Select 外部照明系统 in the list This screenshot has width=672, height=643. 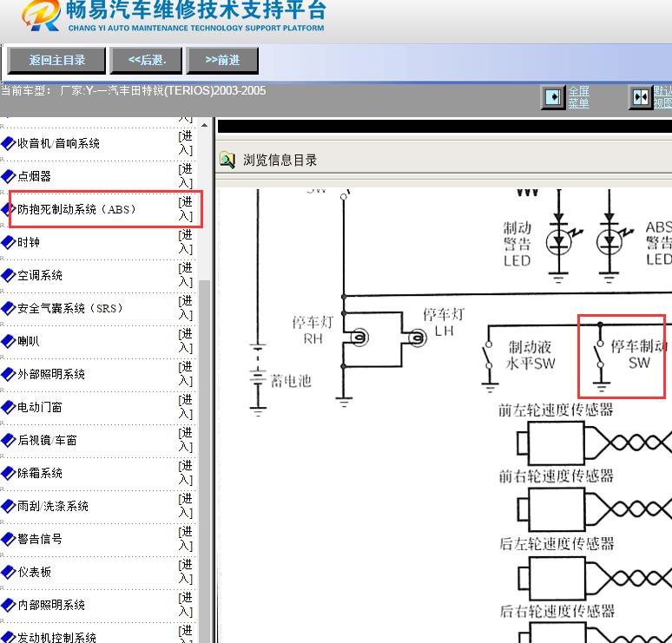tap(51, 374)
